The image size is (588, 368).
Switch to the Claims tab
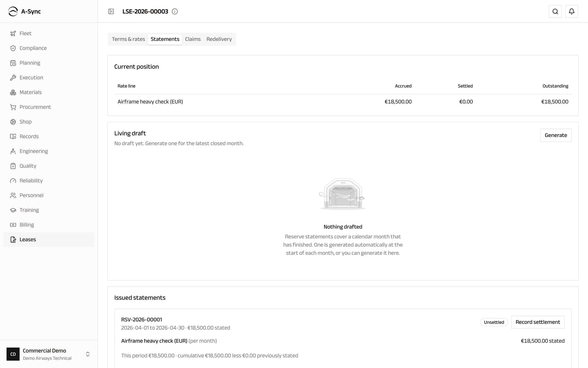[193, 39]
